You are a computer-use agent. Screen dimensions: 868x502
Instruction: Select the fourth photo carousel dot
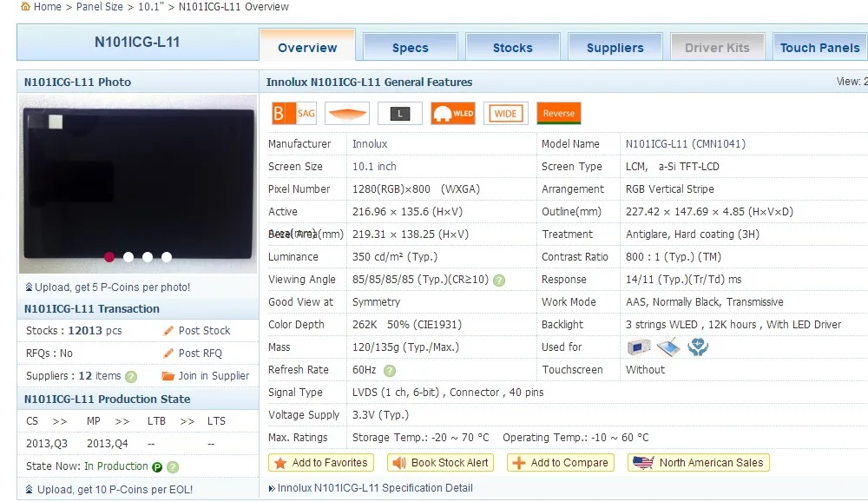click(167, 256)
